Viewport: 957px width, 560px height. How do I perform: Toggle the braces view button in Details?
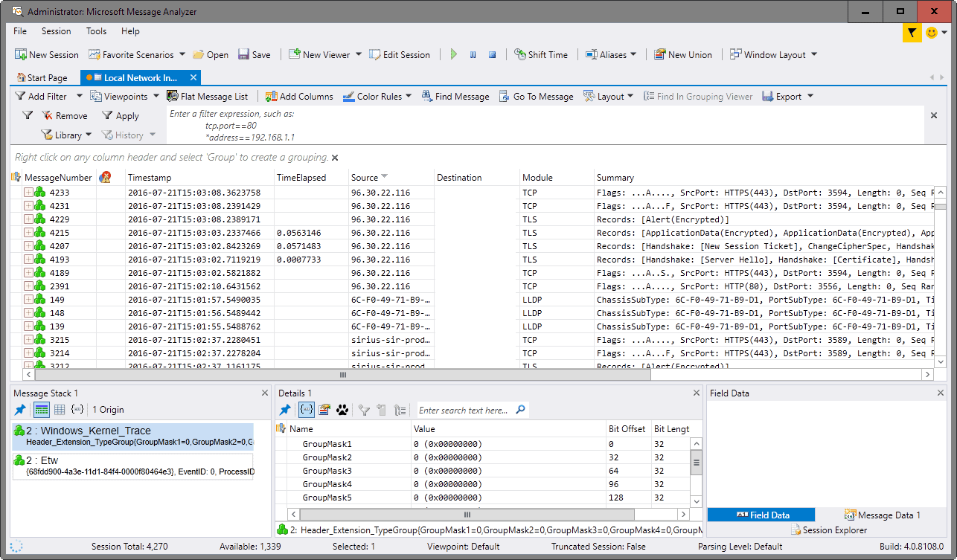click(x=306, y=409)
